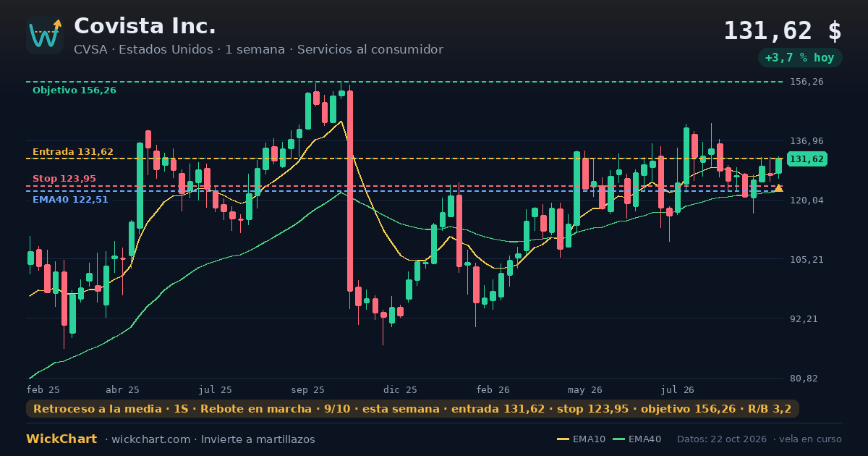This screenshot has width=868, height=456.
Task: Click the "Entrada 131,62" line label
Action: tap(73, 152)
